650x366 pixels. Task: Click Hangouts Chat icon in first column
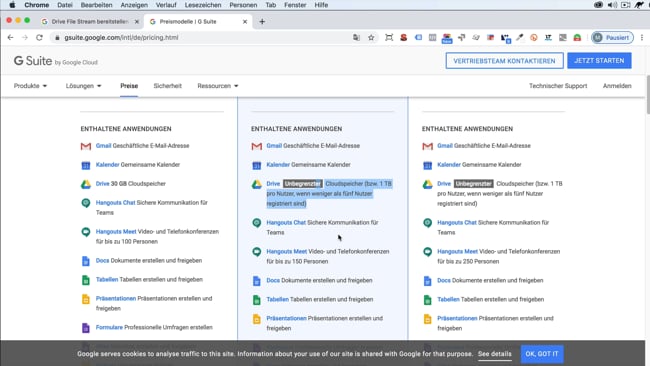click(x=86, y=203)
